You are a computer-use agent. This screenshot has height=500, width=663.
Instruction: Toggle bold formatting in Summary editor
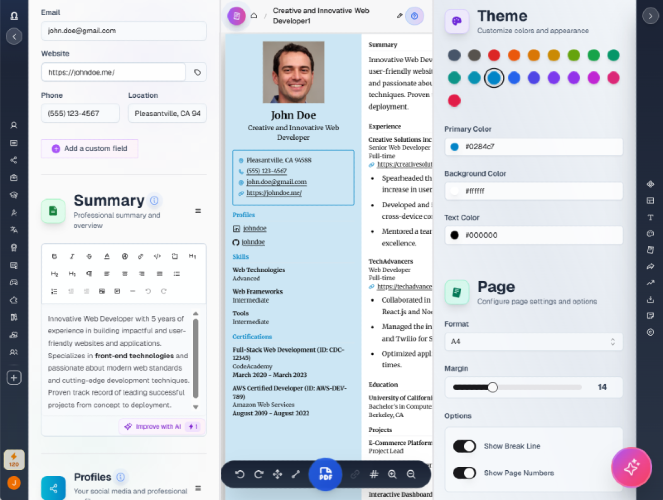click(x=54, y=256)
